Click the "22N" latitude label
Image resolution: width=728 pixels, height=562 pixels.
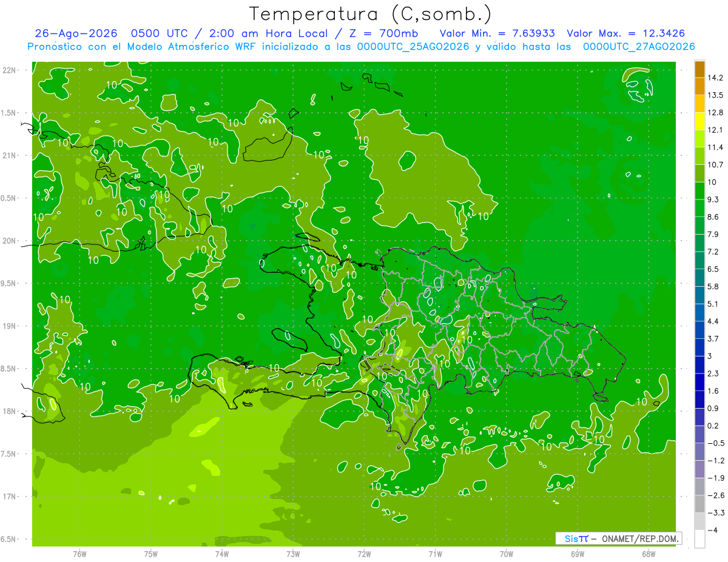click(x=8, y=70)
